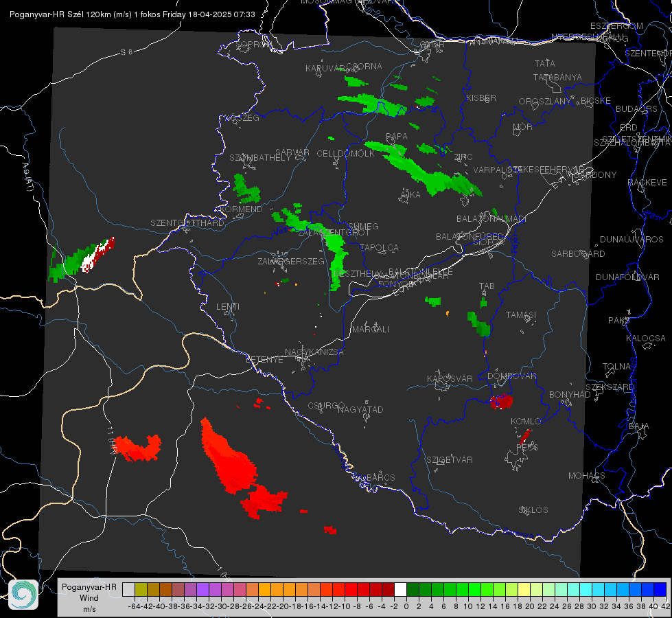Click the DOMBOVAR city label
This screenshot has height=618, width=672.
pyautogui.click(x=511, y=376)
